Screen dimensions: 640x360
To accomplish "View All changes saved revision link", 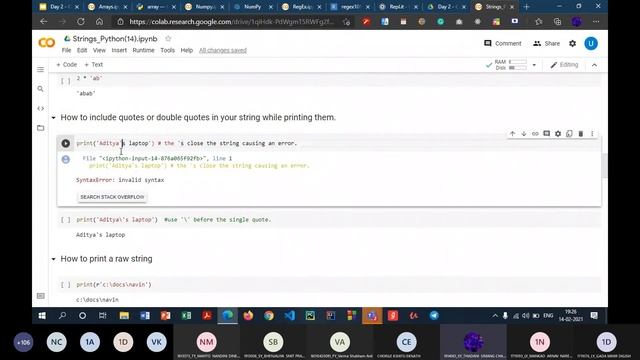I will [223, 50].
